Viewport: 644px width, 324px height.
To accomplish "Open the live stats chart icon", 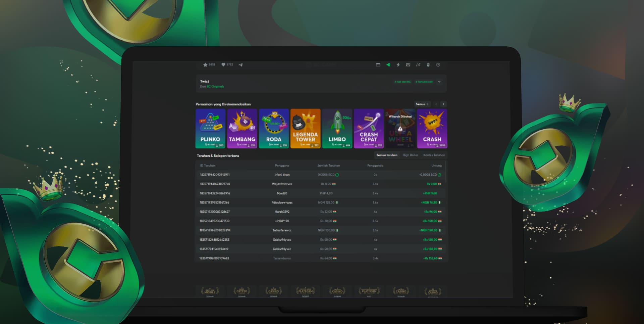I will (418, 65).
